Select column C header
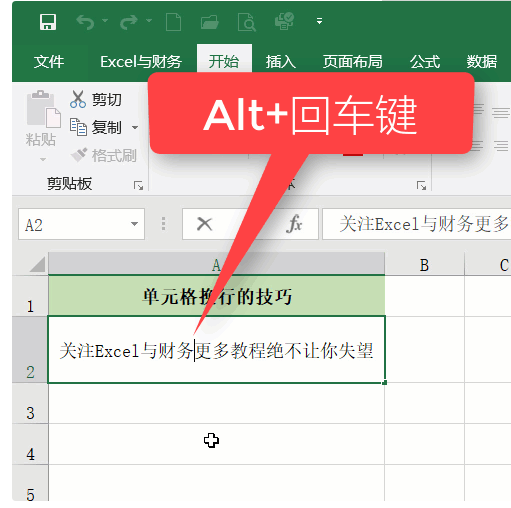This screenshot has width=511, height=508. coord(488,265)
